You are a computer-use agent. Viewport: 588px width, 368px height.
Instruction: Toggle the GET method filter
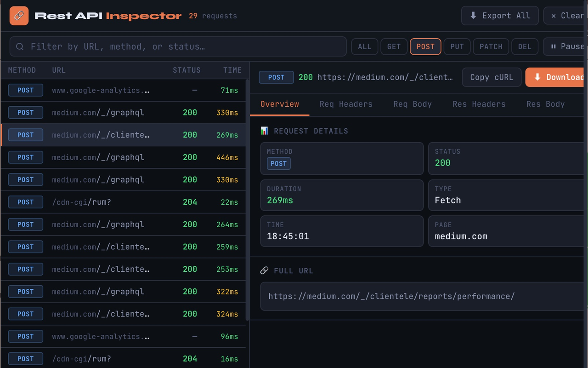[x=394, y=46]
